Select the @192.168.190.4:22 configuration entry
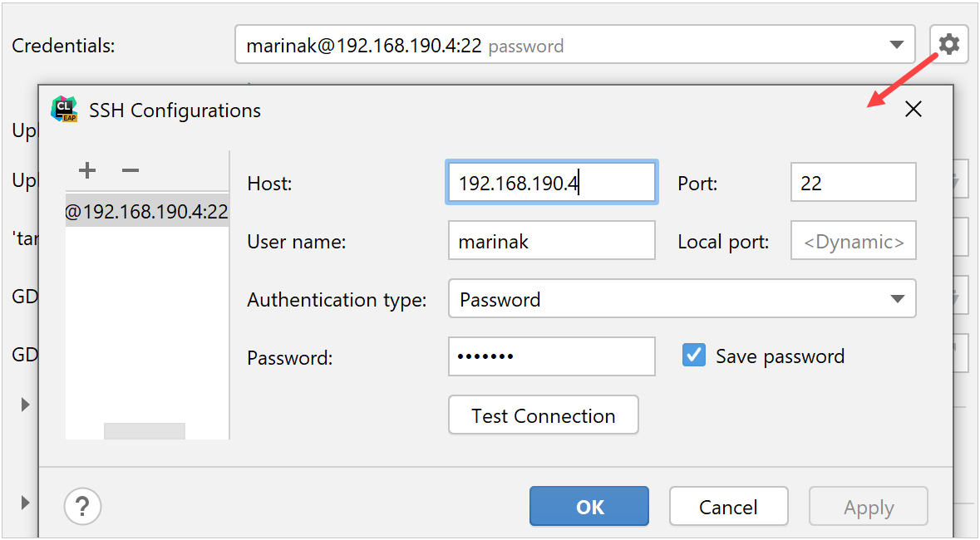The height and width of the screenshot is (540, 980). 146,211
